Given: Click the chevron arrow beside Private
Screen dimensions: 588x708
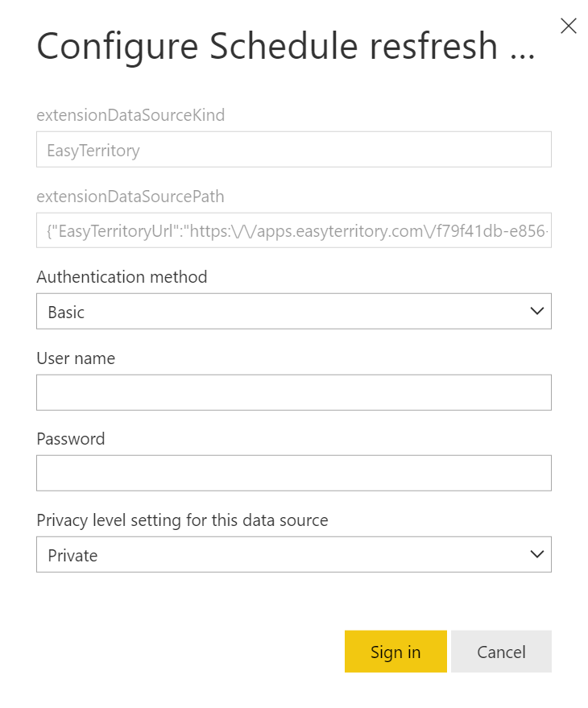Looking at the screenshot, I should 537,554.
